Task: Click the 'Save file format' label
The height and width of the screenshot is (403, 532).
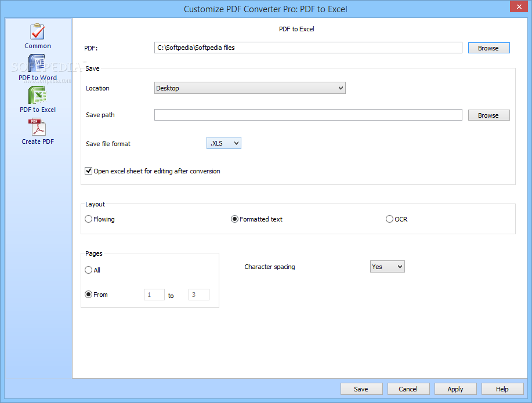Action: [108, 144]
